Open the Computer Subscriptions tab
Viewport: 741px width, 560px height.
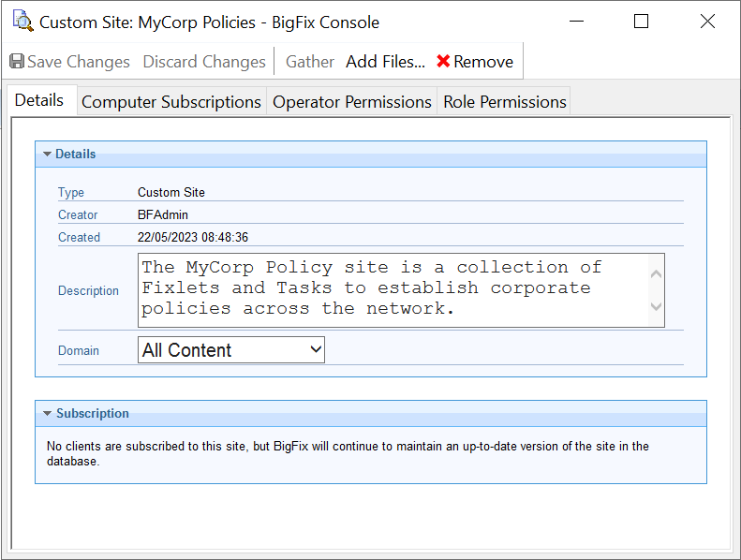pos(171,102)
